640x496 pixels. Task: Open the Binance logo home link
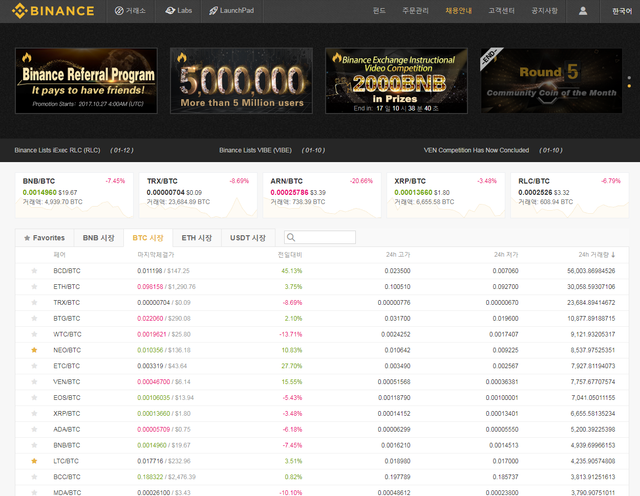pyautogui.click(x=53, y=11)
